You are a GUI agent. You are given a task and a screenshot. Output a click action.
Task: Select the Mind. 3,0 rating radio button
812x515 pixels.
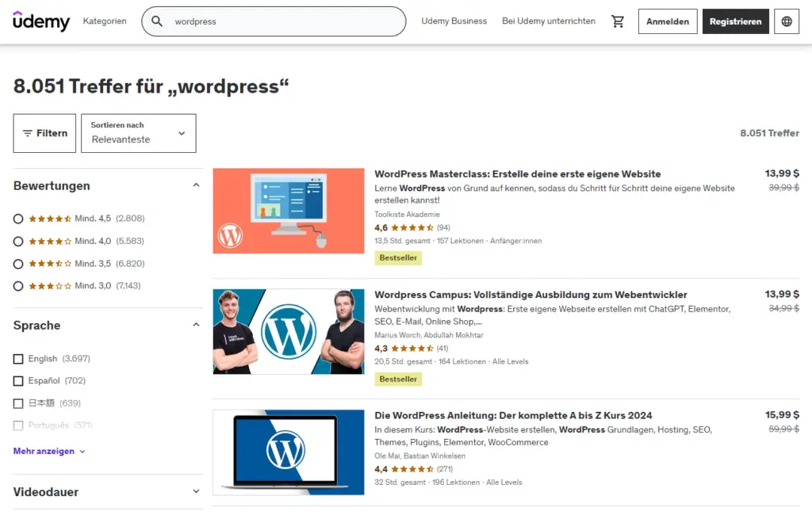(x=18, y=286)
